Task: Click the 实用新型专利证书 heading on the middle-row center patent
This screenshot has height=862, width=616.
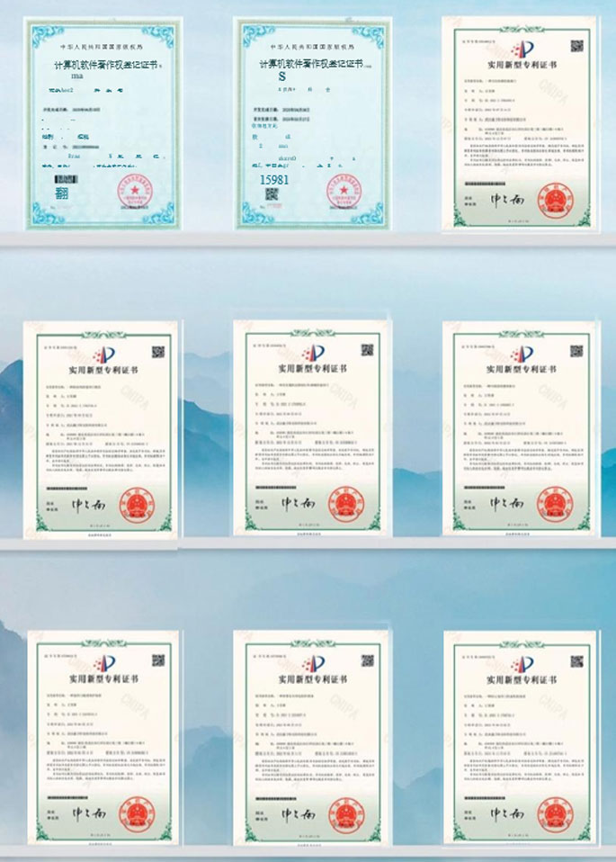Action: tap(312, 370)
